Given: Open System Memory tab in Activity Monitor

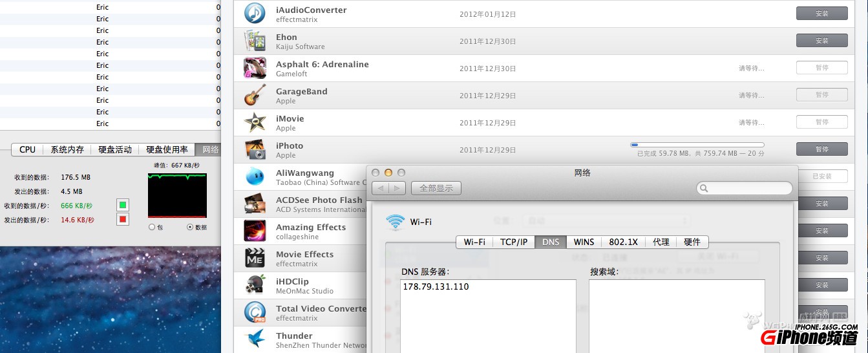Looking at the screenshot, I should pyautogui.click(x=67, y=149).
